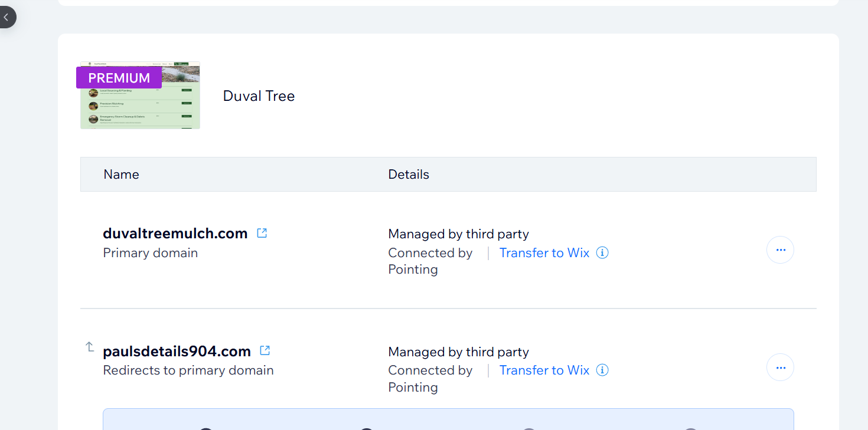868x430 pixels.
Task: Collapse the sidebar with the chevron arrow
Action: tap(6, 17)
